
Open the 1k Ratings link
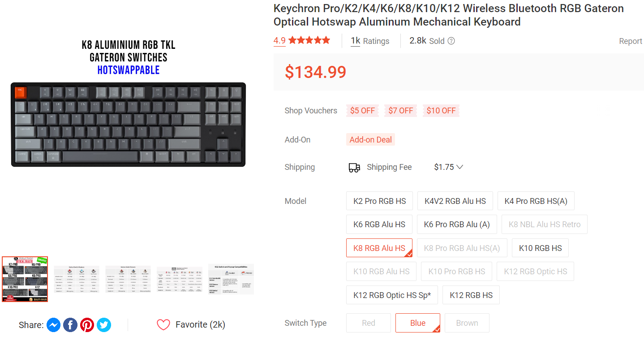(x=355, y=40)
